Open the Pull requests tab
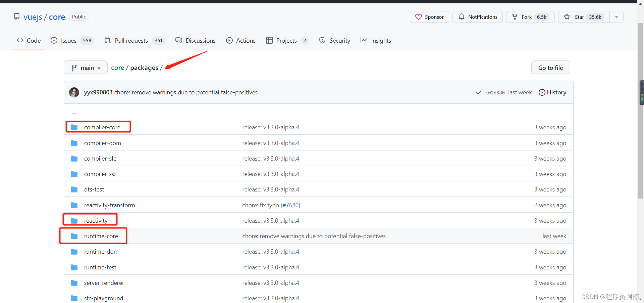644x303 pixels. pyautogui.click(x=135, y=41)
